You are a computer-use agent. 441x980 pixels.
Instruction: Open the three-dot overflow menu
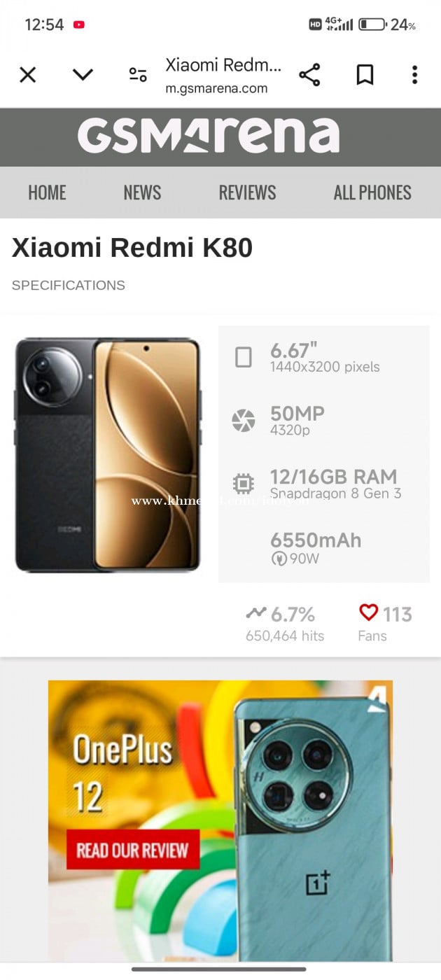414,75
